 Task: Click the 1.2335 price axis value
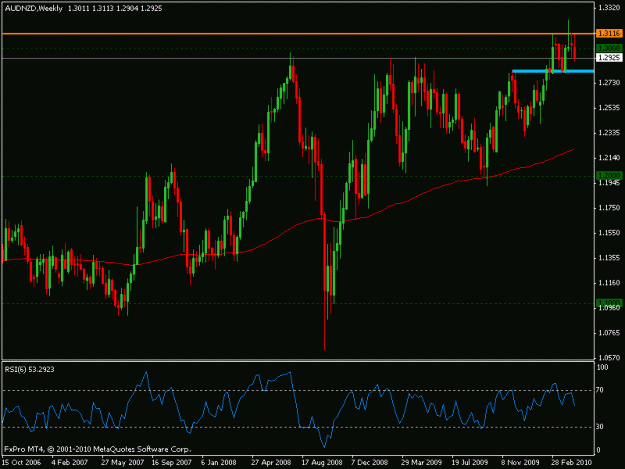pyautogui.click(x=610, y=133)
